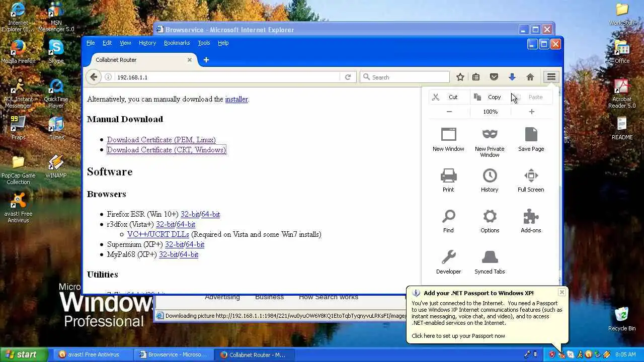Open the Help menu
644x362 pixels.
(223, 43)
